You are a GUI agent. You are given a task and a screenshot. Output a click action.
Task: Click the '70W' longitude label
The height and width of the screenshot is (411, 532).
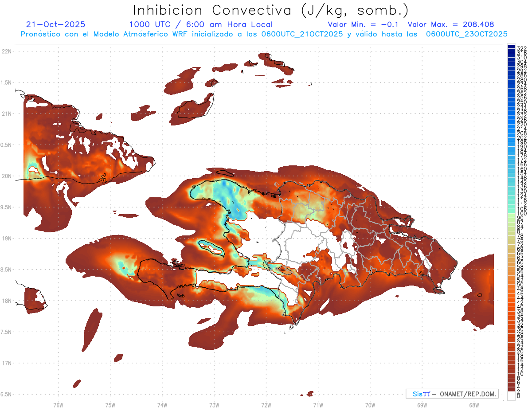tap(370, 405)
